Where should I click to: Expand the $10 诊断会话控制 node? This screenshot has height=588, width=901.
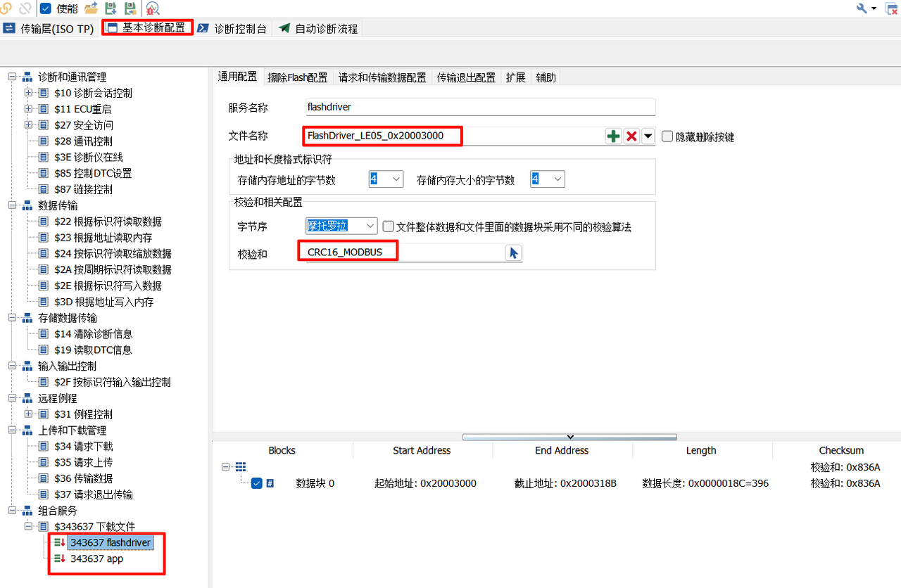pyautogui.click(x=28, y=93)
